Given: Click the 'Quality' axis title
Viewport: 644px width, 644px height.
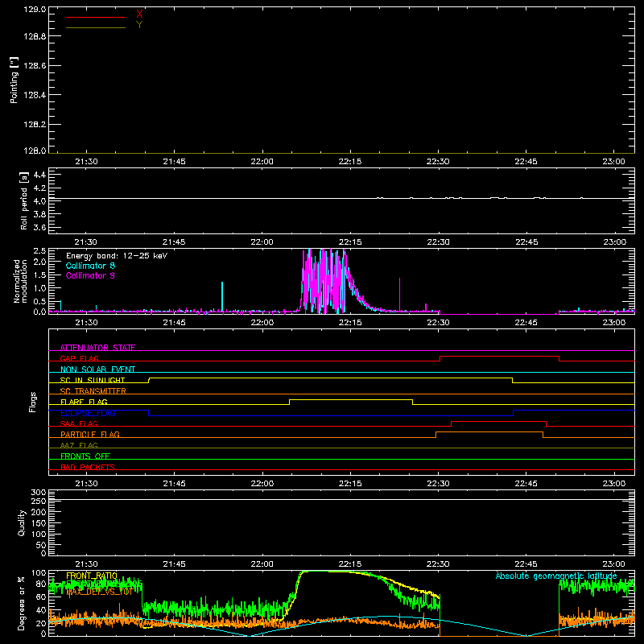Looking at the screenshot, I should coord(22,522).
